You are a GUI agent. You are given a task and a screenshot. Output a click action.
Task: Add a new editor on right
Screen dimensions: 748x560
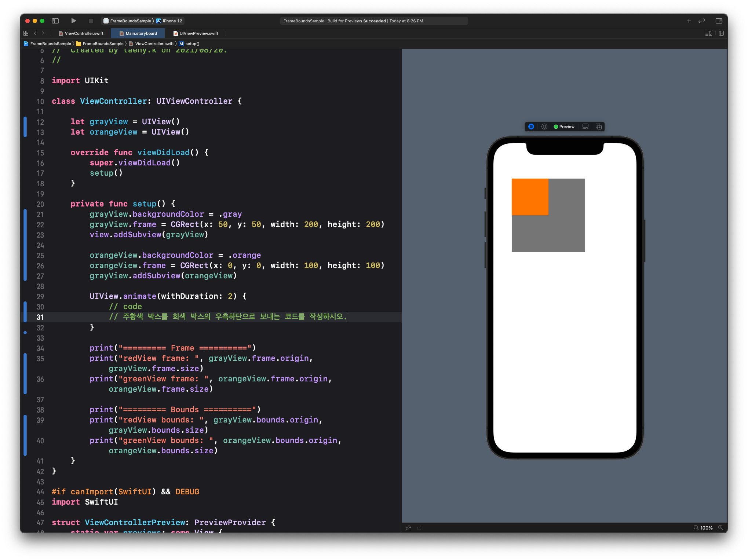(721, 33)
